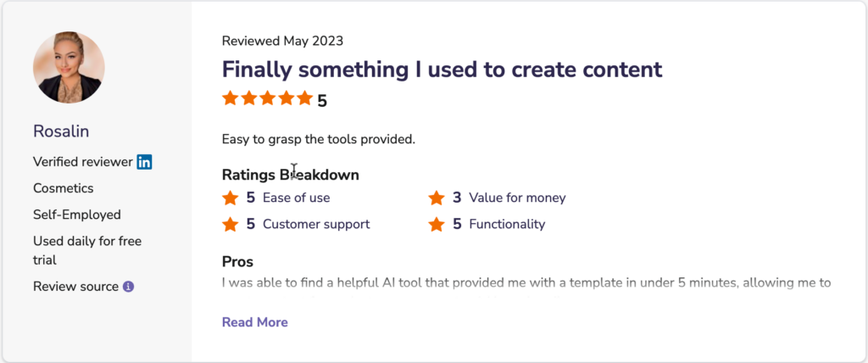Click the Review source text
Screen dimensions: 868x363
tap(75, 287)
